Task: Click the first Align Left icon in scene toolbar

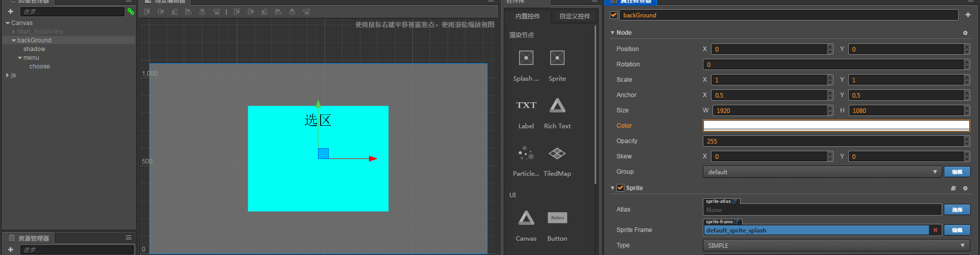Action: [188, 11]
